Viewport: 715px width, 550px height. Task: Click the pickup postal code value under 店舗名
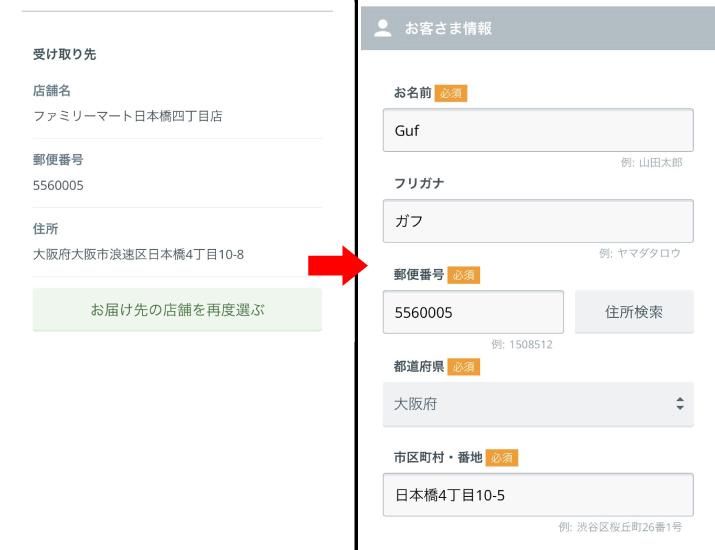click(58, 185)
